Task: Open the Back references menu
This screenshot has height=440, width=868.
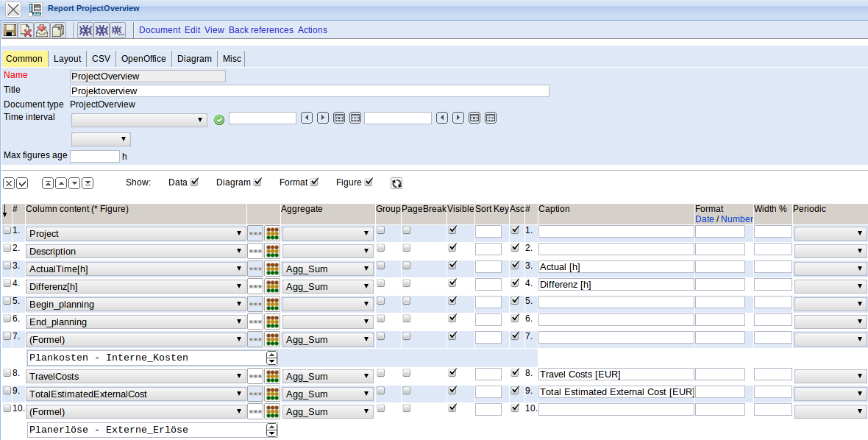Action: (260, 30)
